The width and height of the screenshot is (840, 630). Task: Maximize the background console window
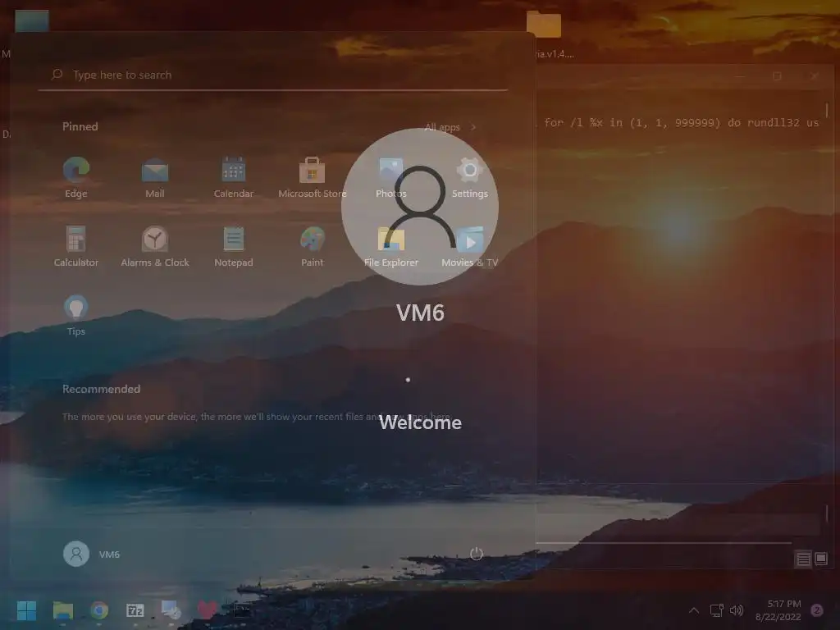coord(777,76)
